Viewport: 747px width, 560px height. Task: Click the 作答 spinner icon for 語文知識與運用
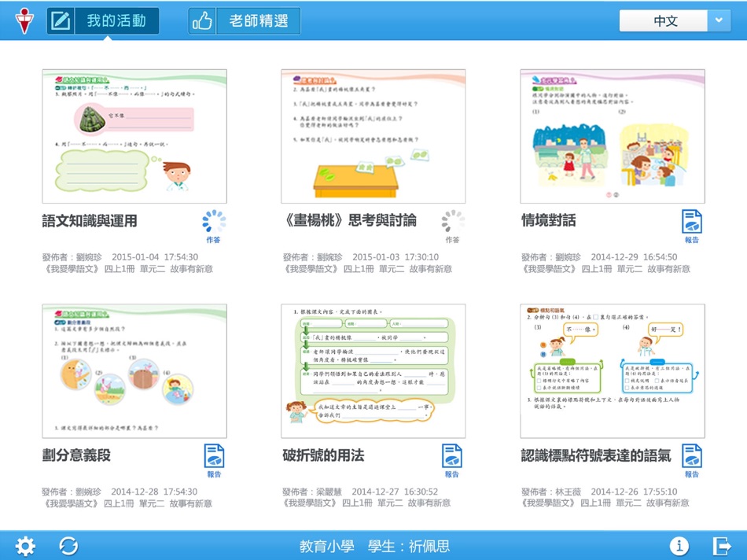click(213, 227)
